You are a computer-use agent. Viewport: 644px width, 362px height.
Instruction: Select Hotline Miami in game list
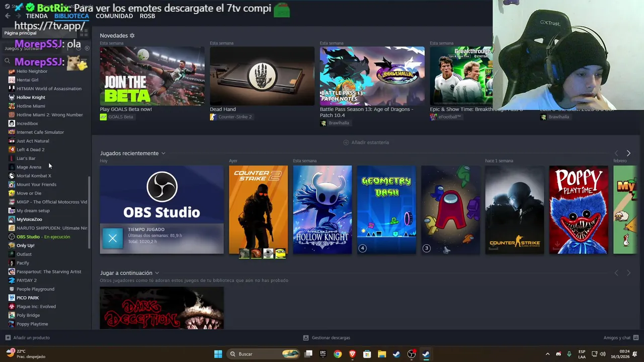pyautogui.click(x=31, y=106)
